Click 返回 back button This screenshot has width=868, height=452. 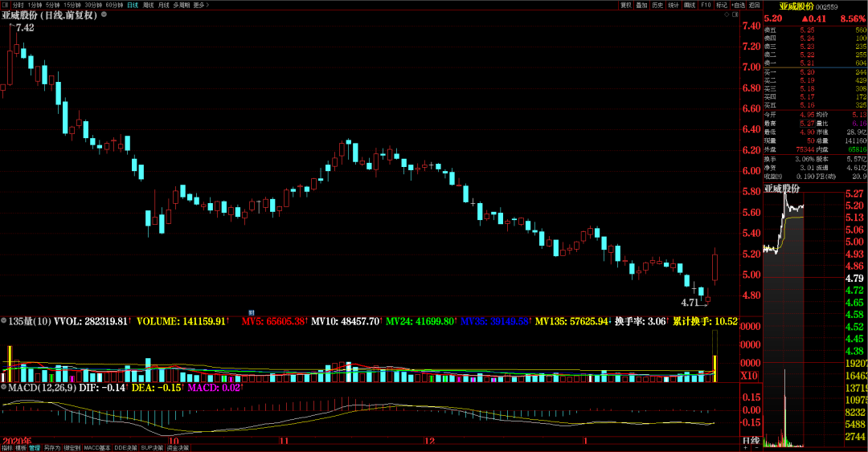[755, 5]
